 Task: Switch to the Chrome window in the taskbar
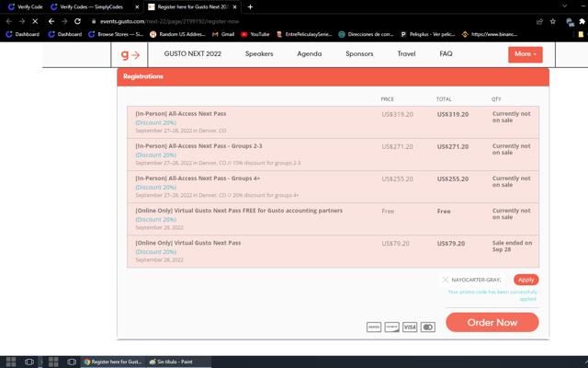click(113, 362)
